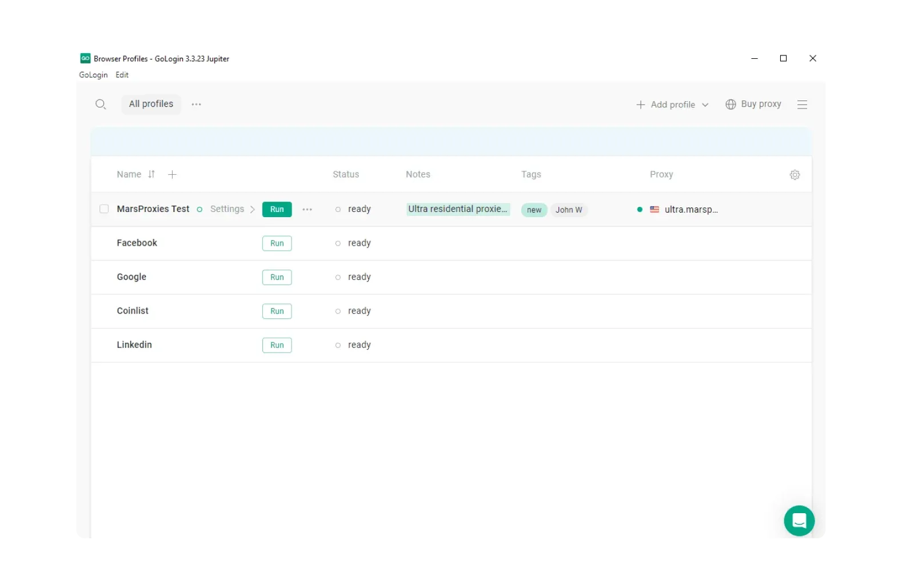Open the GoLogin menu
The height and width of the screenshot is (588, 902).
click(x=93, y=75)
